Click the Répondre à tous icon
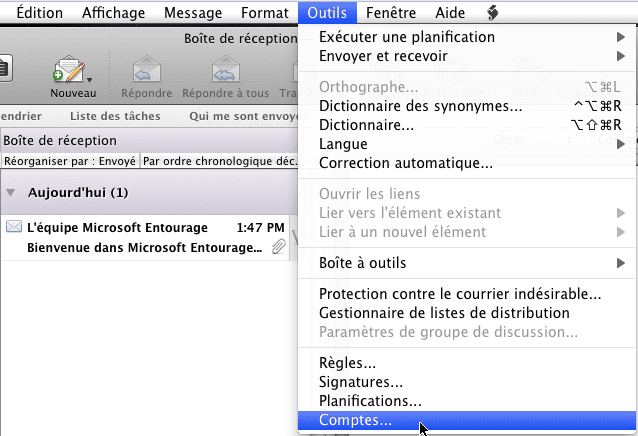 [x=225, y=69]
